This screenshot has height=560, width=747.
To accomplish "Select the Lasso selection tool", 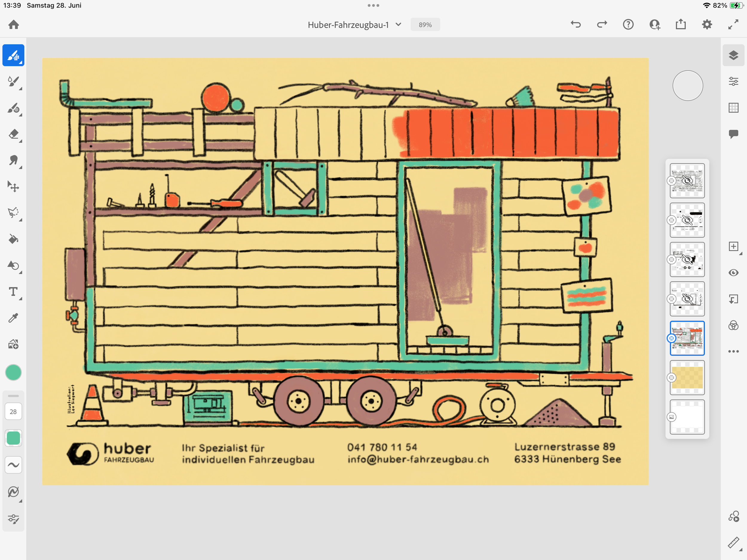I will click(13, 213).
